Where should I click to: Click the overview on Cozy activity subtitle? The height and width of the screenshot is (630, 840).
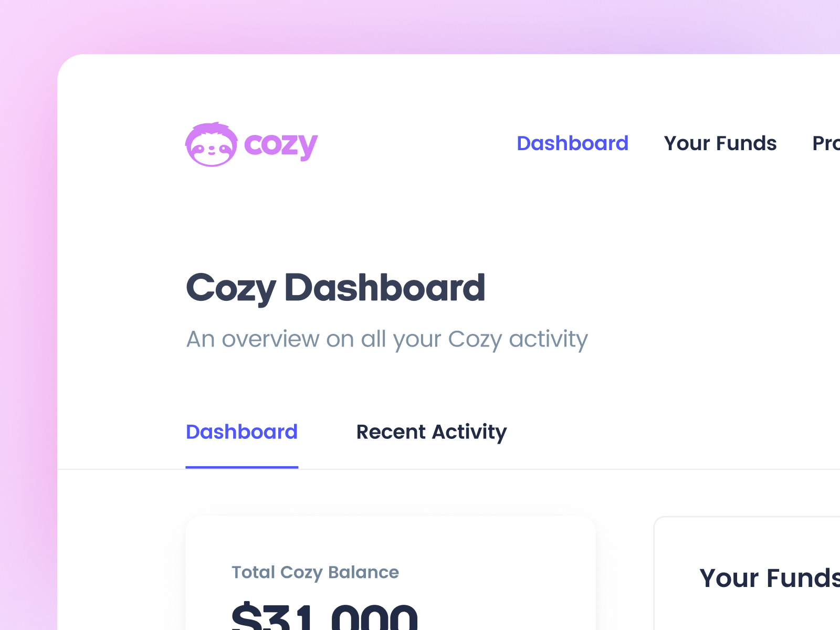[x=387, y=340]
